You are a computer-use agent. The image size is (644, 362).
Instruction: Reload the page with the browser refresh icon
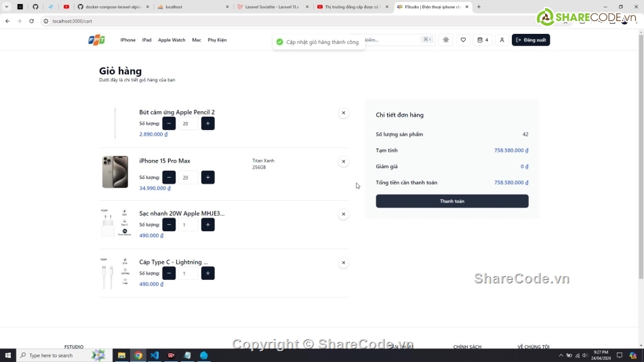point(31,21)
